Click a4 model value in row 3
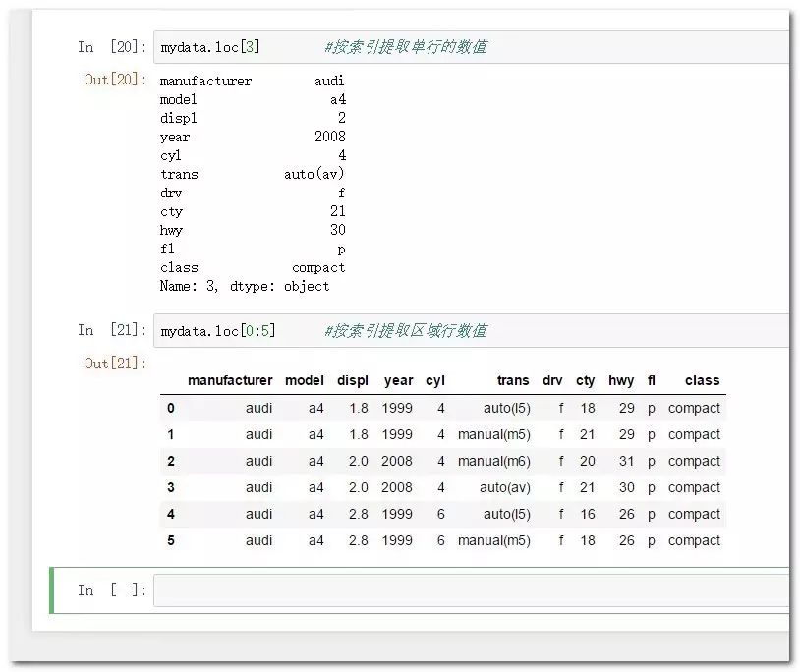Image resolution: width=800 pixels, height=672 pixels. coord(315,487)
